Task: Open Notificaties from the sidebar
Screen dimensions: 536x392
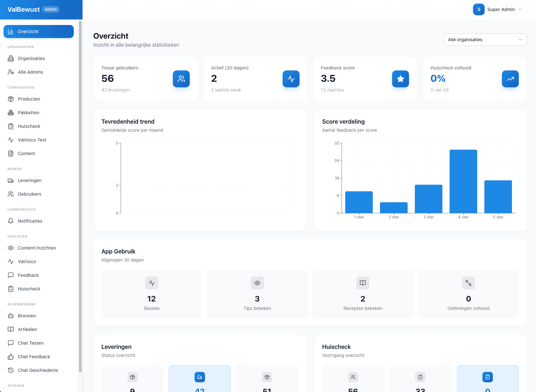Action: (30, 221)
